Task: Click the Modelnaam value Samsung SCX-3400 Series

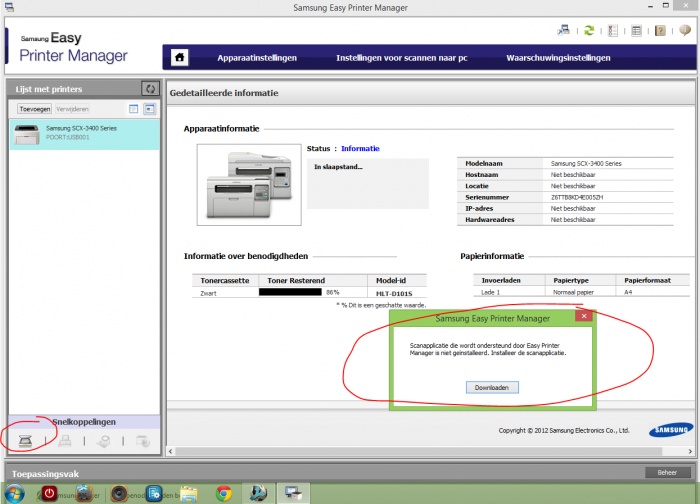Action: coord(586,164)
